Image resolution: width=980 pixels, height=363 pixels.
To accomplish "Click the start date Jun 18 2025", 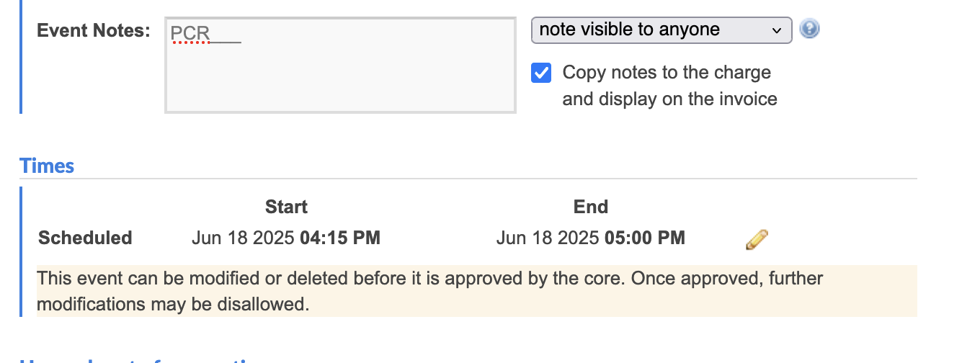I will coord(244,238).
